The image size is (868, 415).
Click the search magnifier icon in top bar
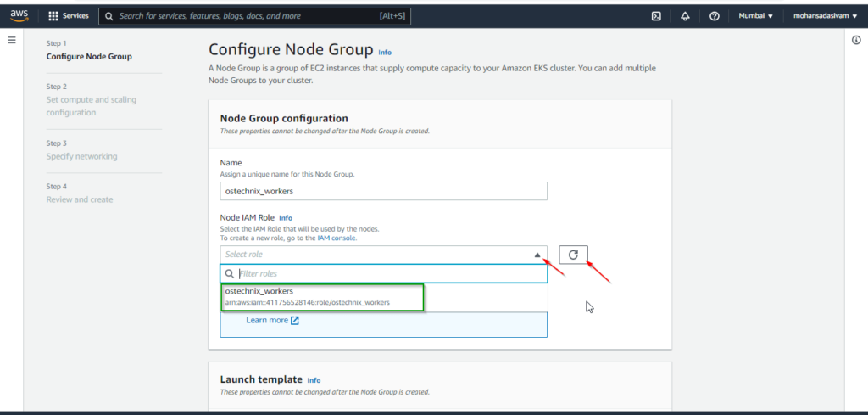109,16
